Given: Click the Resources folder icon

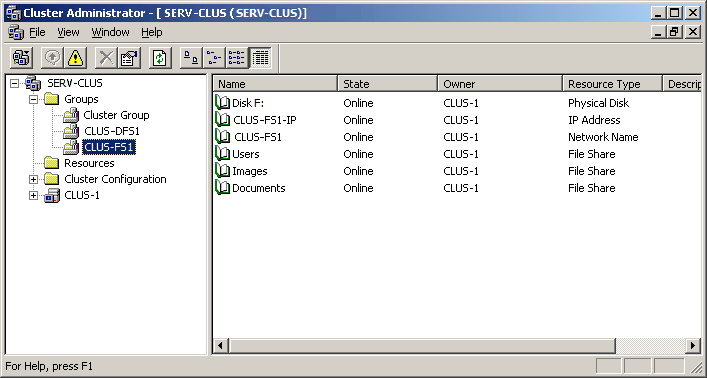Looking at the screenshot, I should coord(52,163).
